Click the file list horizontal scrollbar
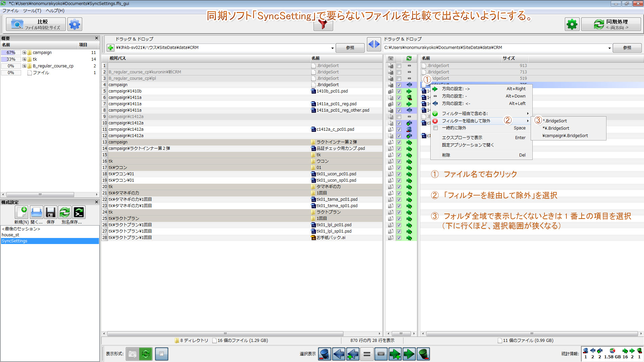This screenshot has height=362, width=644. point(225,334)
